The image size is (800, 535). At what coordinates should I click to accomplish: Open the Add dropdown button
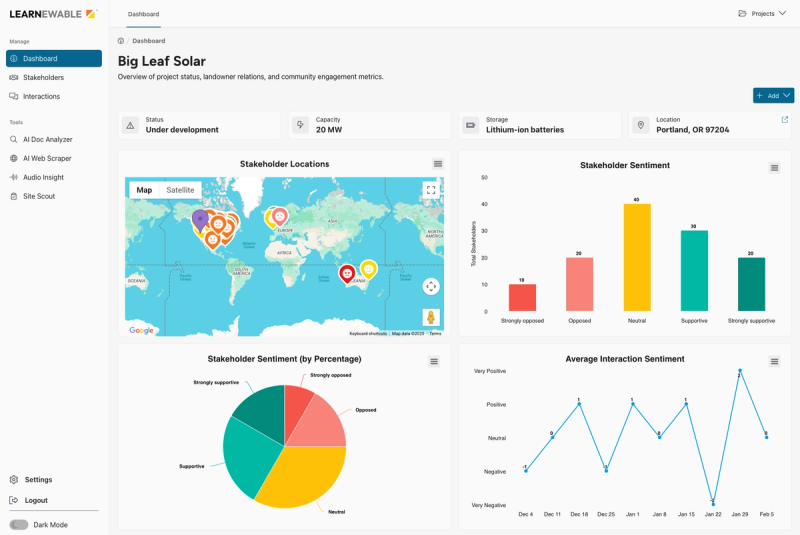coord(773,95)
